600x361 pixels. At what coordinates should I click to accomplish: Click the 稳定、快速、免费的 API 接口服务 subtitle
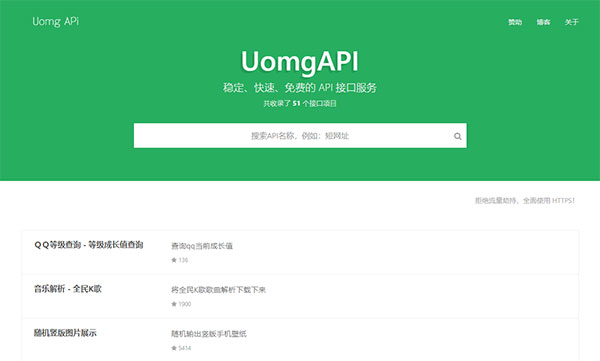tap(300, 88)
